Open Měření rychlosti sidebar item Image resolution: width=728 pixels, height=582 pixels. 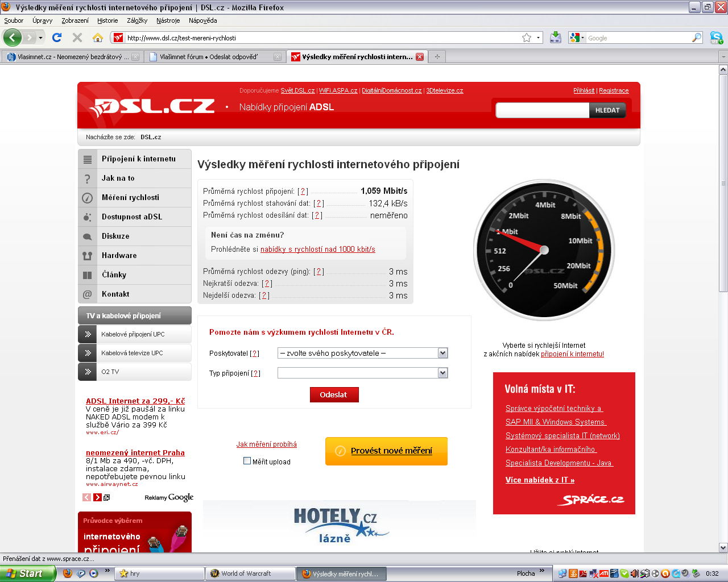click(135, 198)
